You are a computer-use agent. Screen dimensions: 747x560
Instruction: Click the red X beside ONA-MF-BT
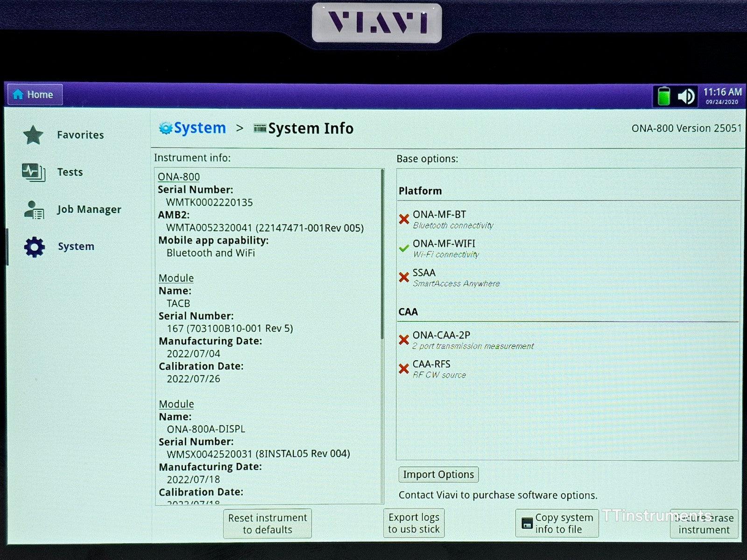(x=404, y=219)
